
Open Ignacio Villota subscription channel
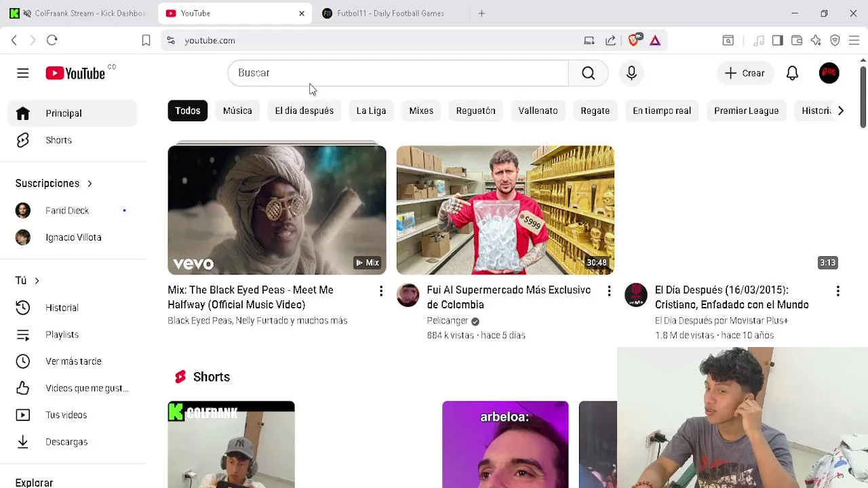[x=73, y=237]
